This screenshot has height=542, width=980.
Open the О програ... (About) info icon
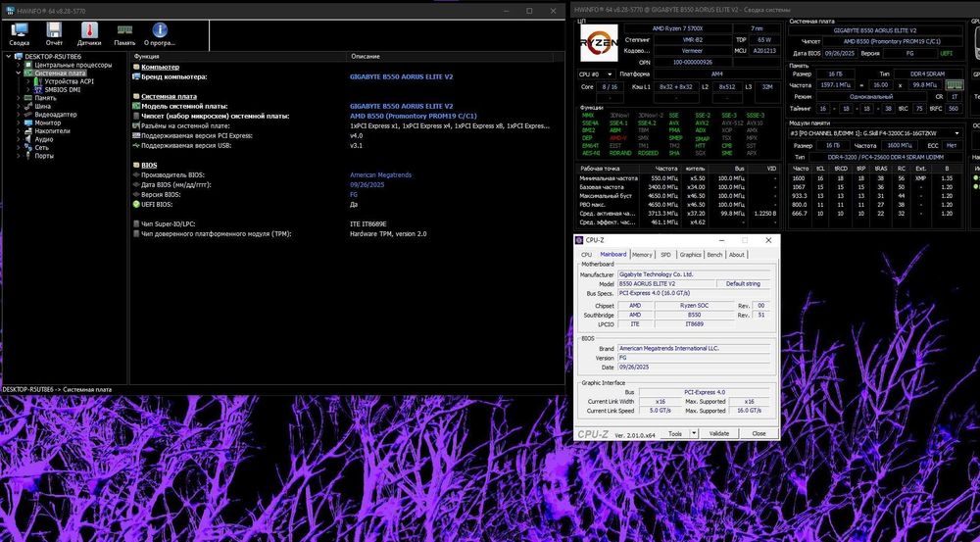click(160, 30)
